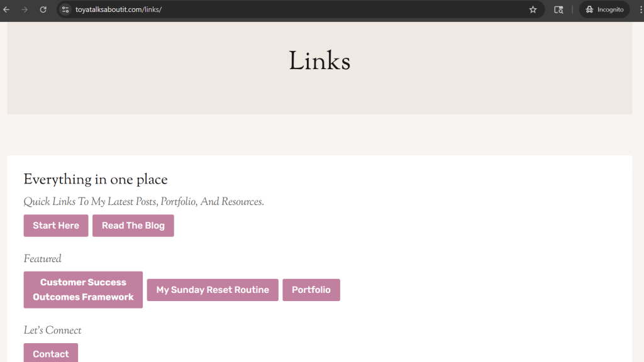Screen dimensions: 644x362
Task: Click the "Everything in one place" heading
Action: 96,180
